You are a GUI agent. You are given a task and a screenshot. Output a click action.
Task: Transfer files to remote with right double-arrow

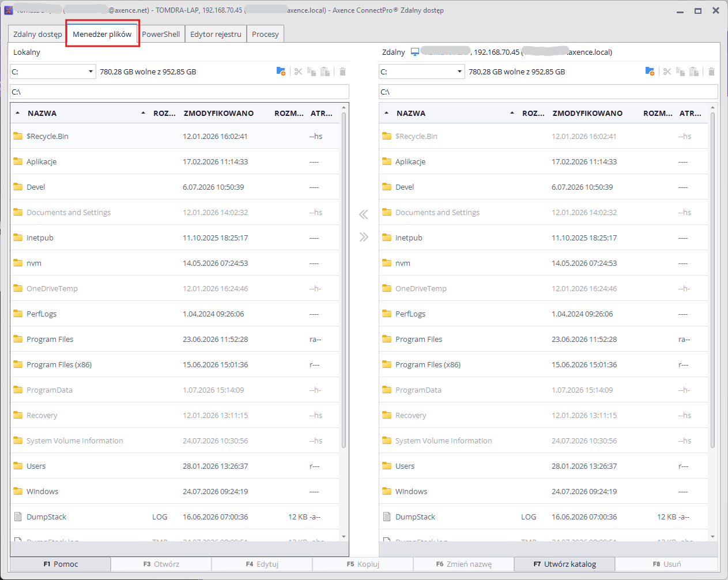(363, 237)
